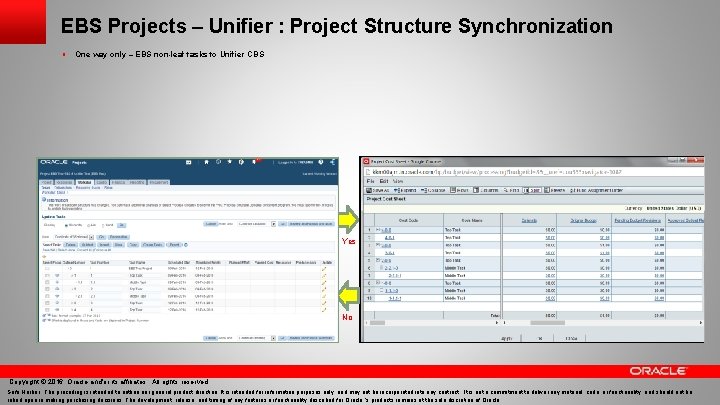Click Split icon in cost sheet toolbar
The width and height of the screenshot is (720, 405).
pyautogui.click(x=525, y=190)
